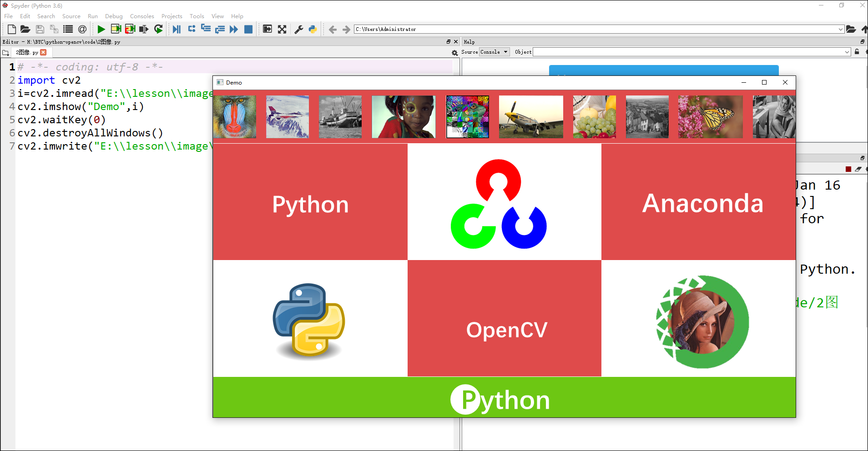Clear console with the eraser icon
Image resolution: width=868 pixels, height=451 pixels.
858,169
